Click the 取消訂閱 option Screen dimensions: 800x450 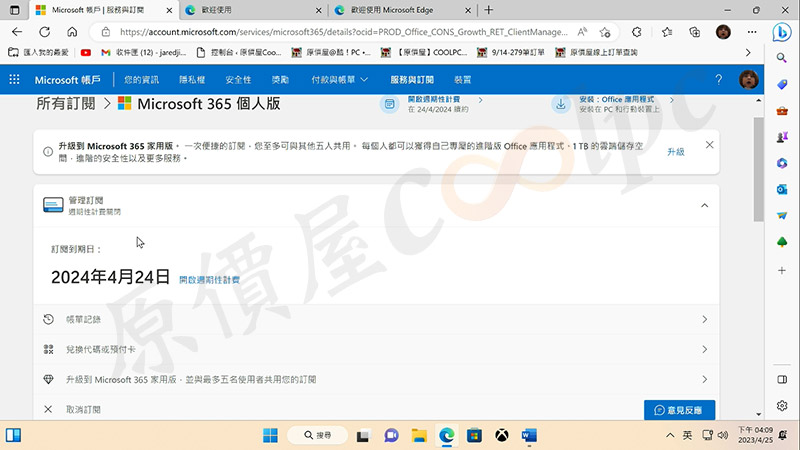(83, 410)
